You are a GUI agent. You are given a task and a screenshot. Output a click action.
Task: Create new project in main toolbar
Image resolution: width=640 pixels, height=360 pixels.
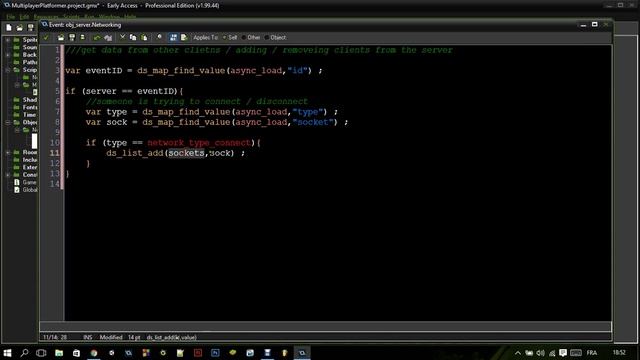(x=9, y=28)
